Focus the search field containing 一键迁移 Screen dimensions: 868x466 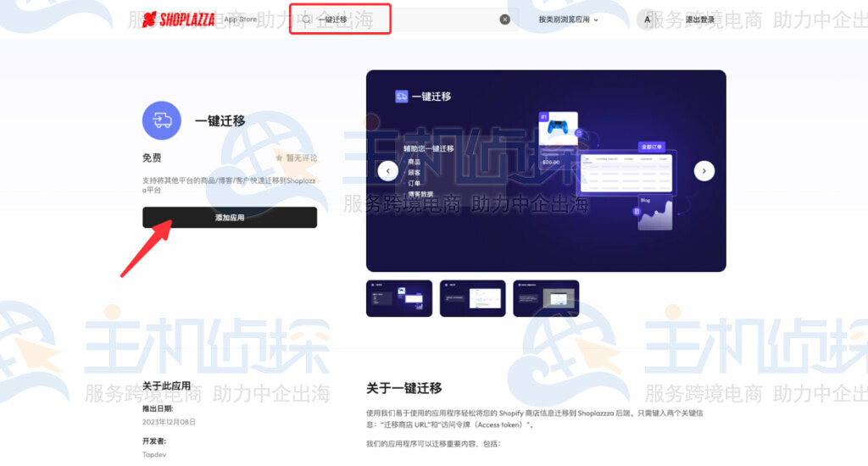click(x=404, y=19)
